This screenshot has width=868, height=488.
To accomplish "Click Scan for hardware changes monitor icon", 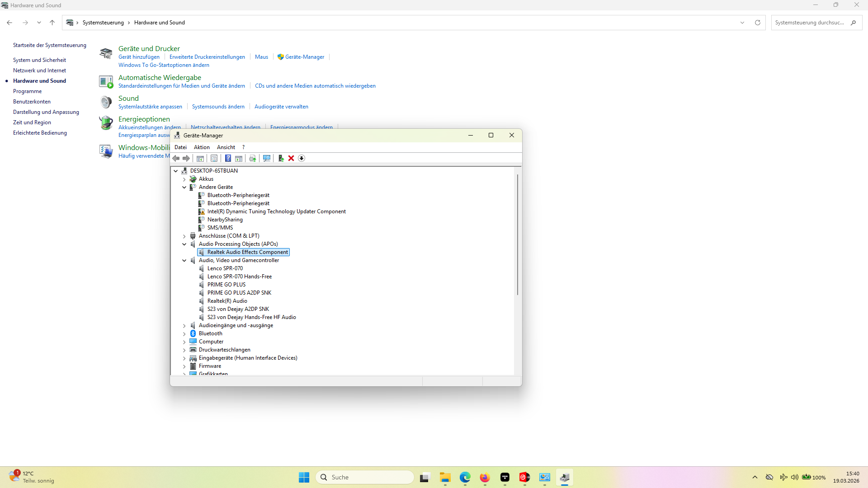I will tap(267, 158).
